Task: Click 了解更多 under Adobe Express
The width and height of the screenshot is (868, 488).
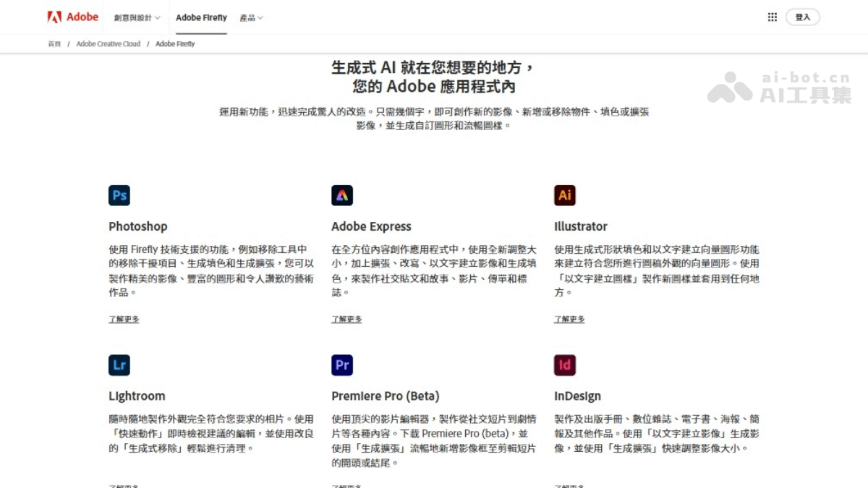Action: coord(346,318)
